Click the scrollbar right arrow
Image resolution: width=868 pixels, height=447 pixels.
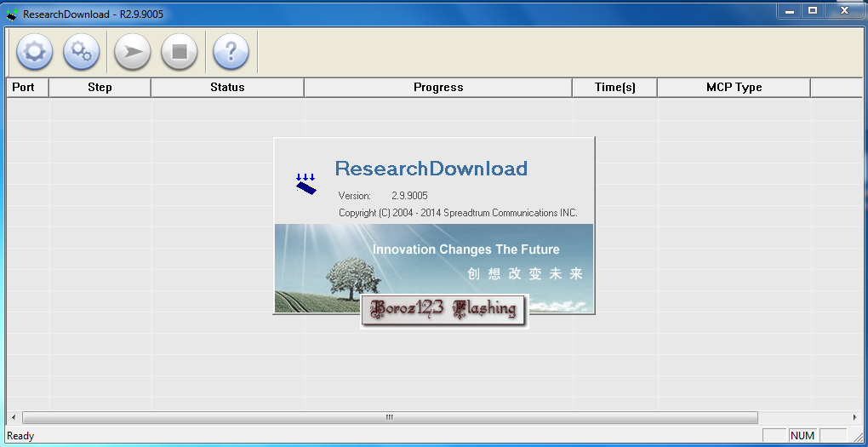pyautogui.click(x=855, y=417)
